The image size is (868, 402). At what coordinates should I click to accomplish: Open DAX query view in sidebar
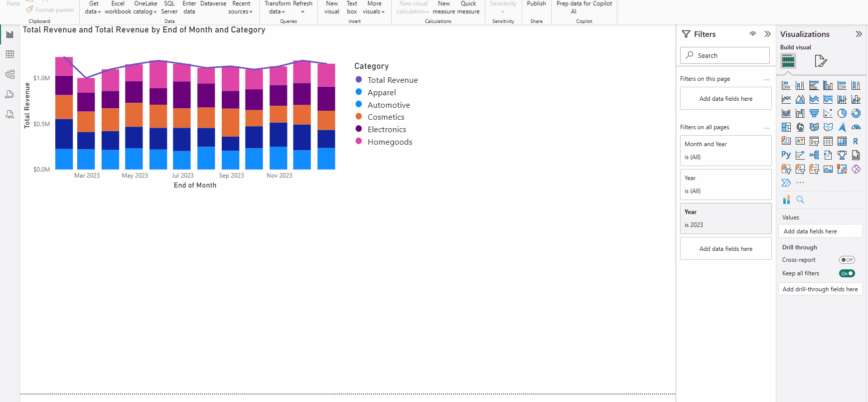point(10,94)
